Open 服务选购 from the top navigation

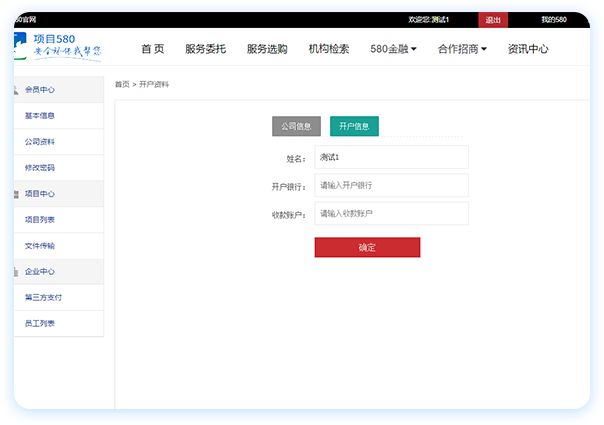(267, 49)
